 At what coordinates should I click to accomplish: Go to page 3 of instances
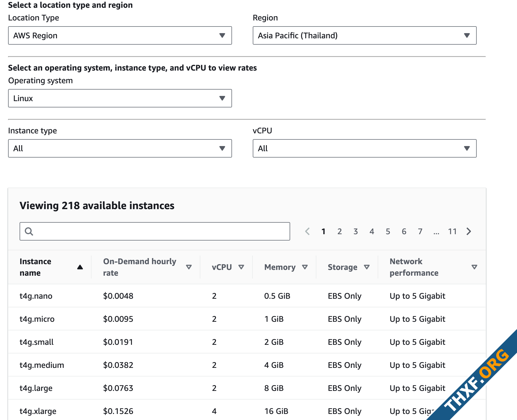click(x=356, y=231)
